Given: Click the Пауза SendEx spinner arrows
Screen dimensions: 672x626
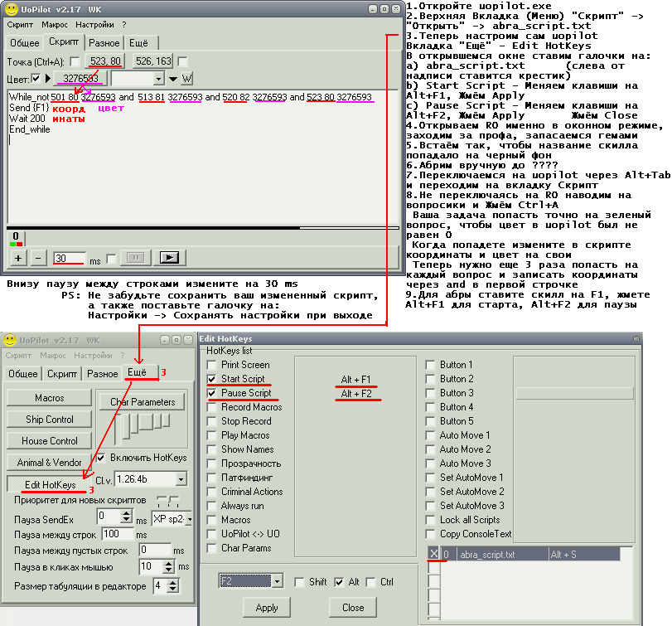Looking at the screenshot, I should point(126,517).
